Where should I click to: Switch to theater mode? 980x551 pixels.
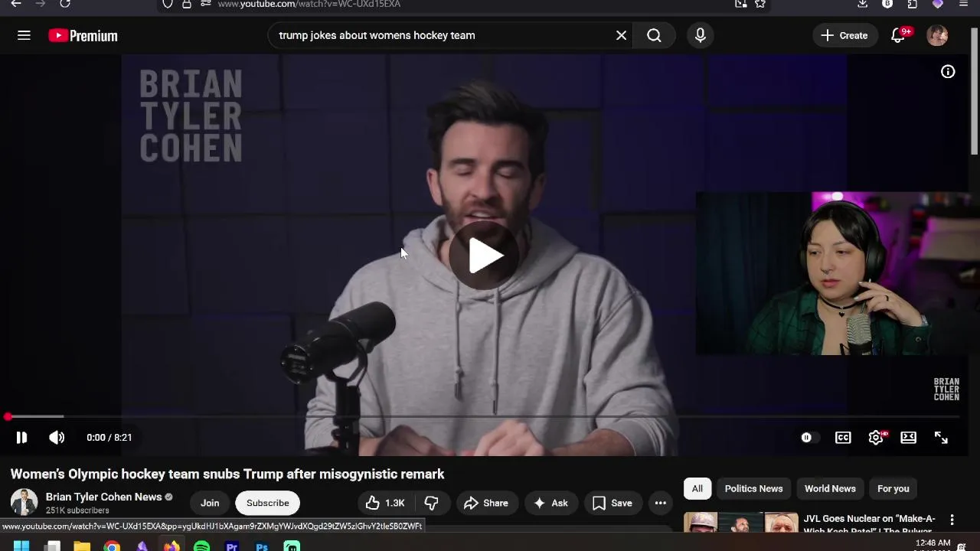[x=908, y=438]
